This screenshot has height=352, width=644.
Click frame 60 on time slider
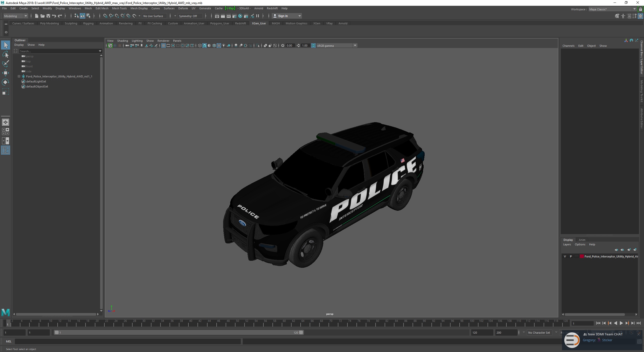tap(284, 323)
